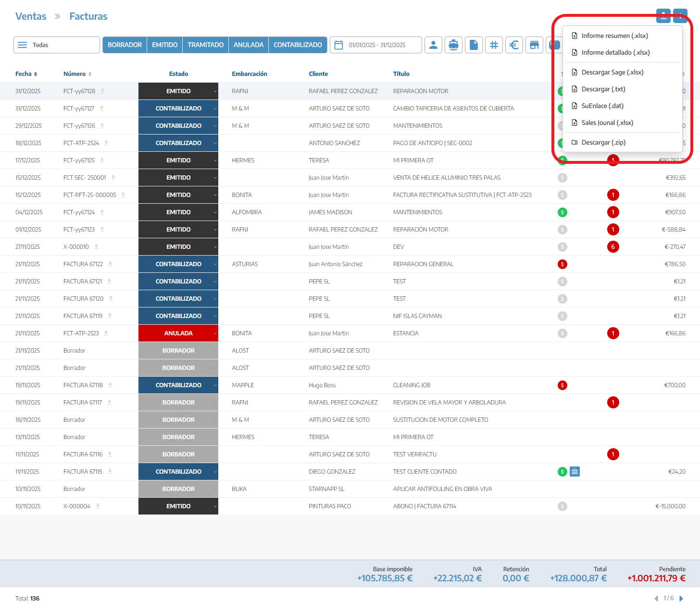The width and height of the screenshot is (700, 613).
Task: Go to the previous page with the left arrow
Action: click(x=656, y=599)
